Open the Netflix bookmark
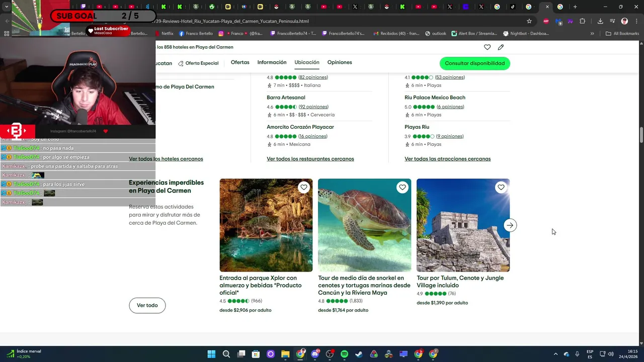 click(164, 34)
